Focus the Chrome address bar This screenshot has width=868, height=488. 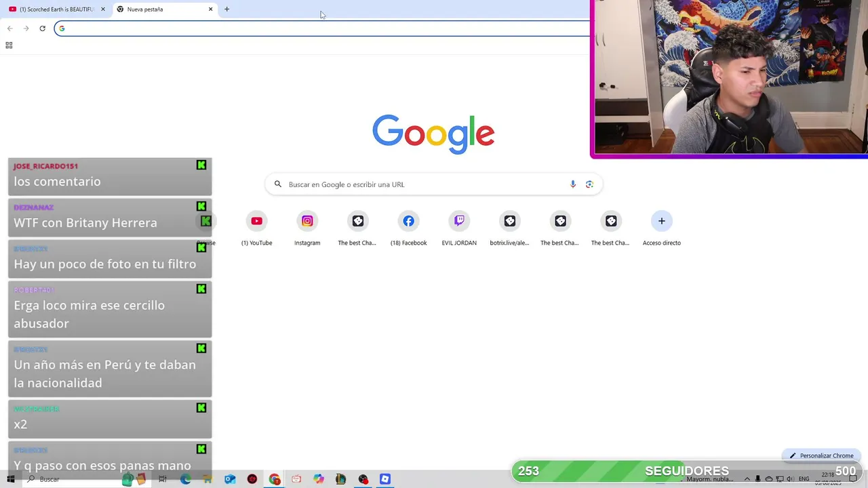[322, 28]
